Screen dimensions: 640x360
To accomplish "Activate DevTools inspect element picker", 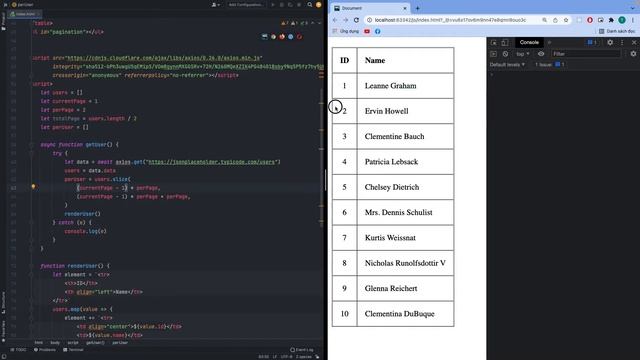I will (x=493, y=42).
